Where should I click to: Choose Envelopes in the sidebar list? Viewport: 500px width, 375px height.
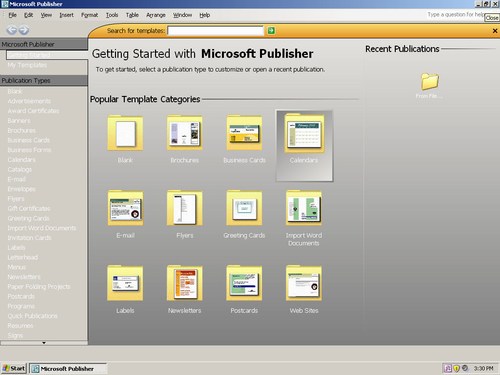click(21, 189)
